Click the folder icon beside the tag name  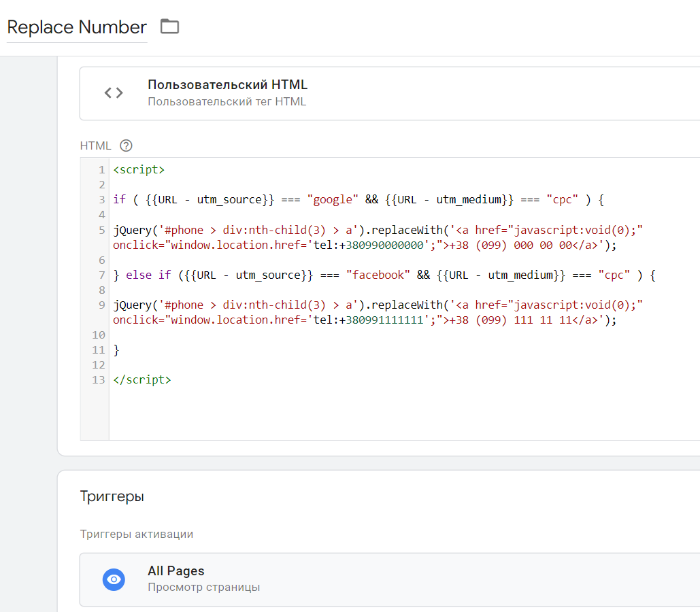pyautogui.click(x=169, y=27)
